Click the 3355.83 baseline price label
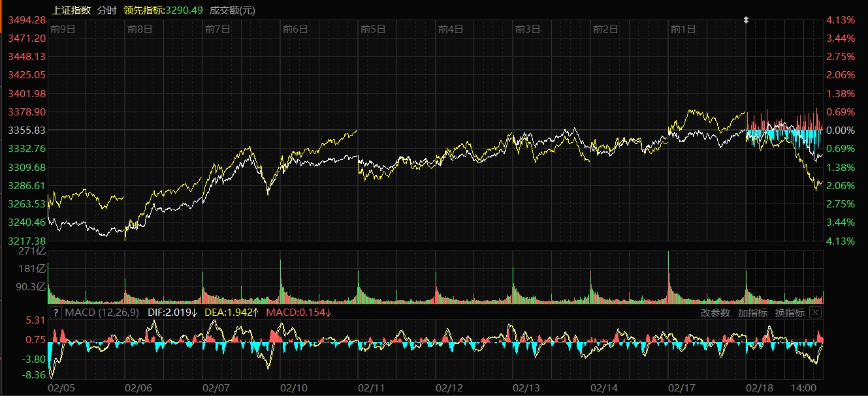Image resolution: width=868 pixels, height=396 pixels. [x=26, y=130]
